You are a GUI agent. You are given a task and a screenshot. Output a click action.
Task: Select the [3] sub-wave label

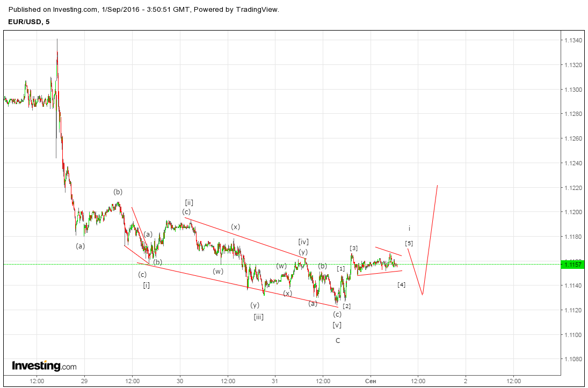click(354, 248)
